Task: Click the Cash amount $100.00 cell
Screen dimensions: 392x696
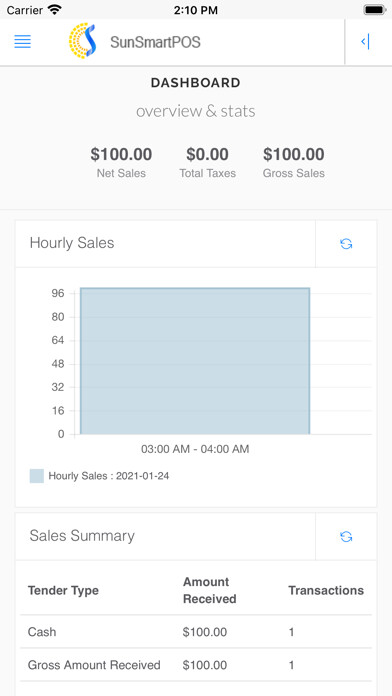Action: pos(205,632)
